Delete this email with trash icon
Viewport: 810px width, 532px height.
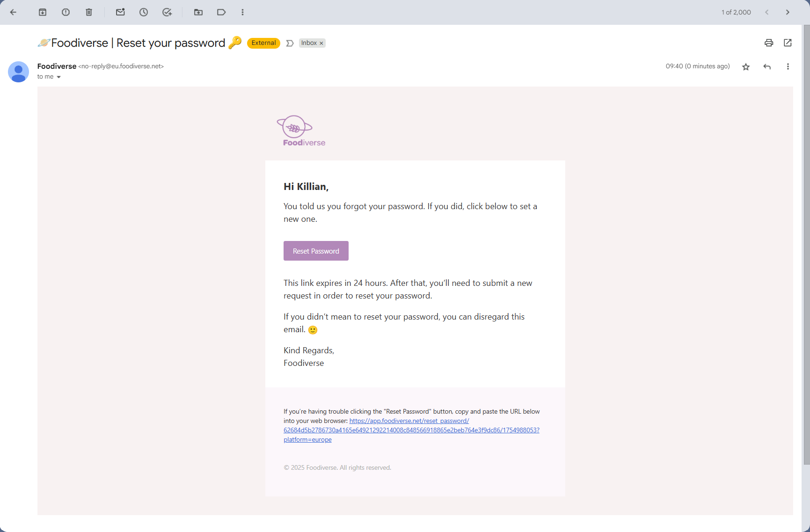[89, 12]
